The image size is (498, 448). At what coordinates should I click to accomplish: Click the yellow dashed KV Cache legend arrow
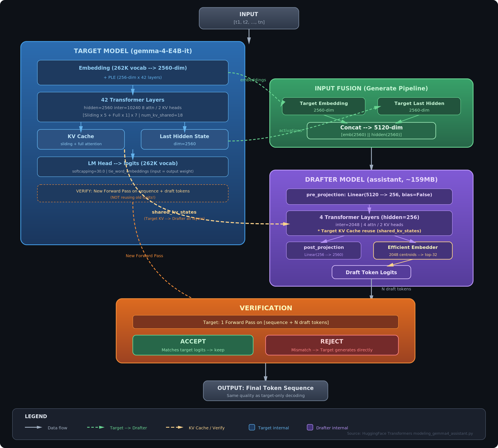point(175,427)
